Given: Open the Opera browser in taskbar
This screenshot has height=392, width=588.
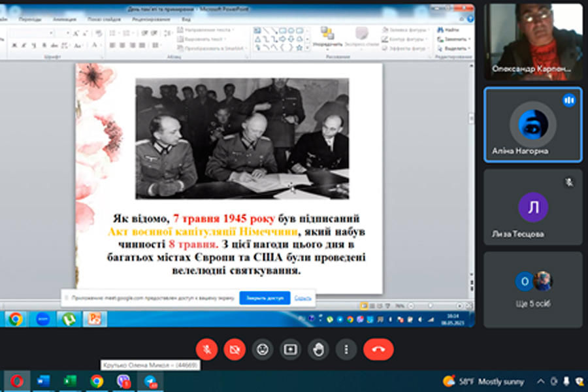Looking at the screenshot, I should (x=16, y=381).
